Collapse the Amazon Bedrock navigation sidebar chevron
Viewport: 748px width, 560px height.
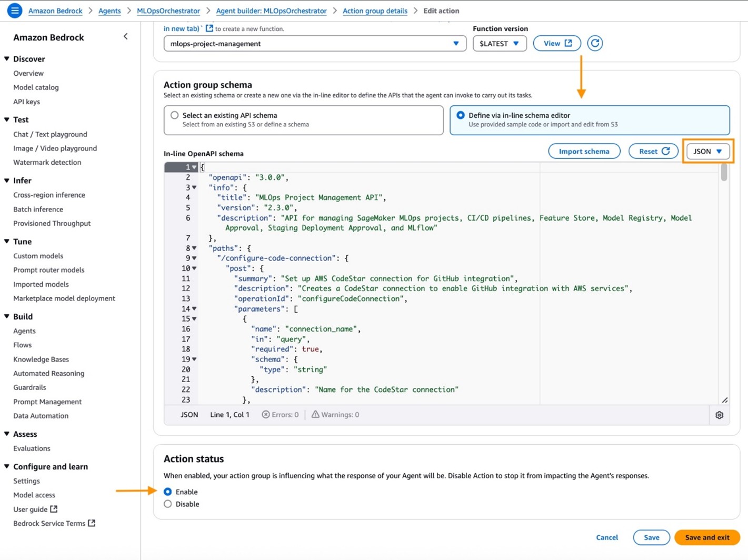click(126, 36)
